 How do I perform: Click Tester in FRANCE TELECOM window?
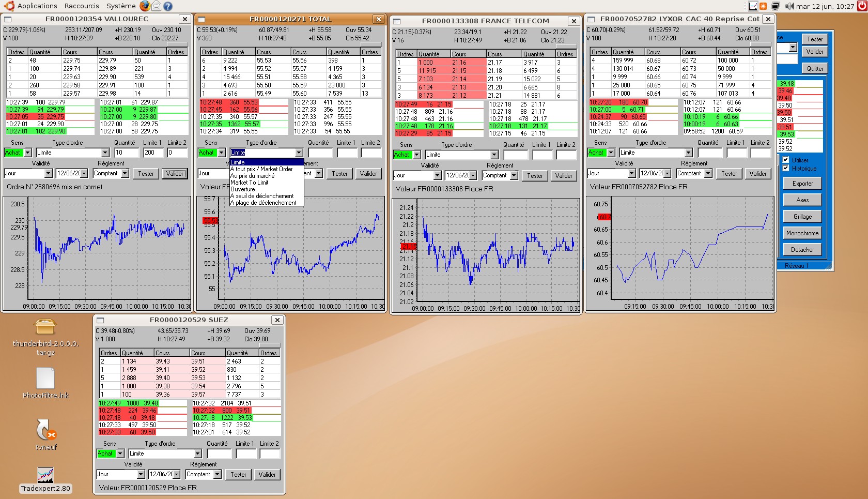click(535, 175)
